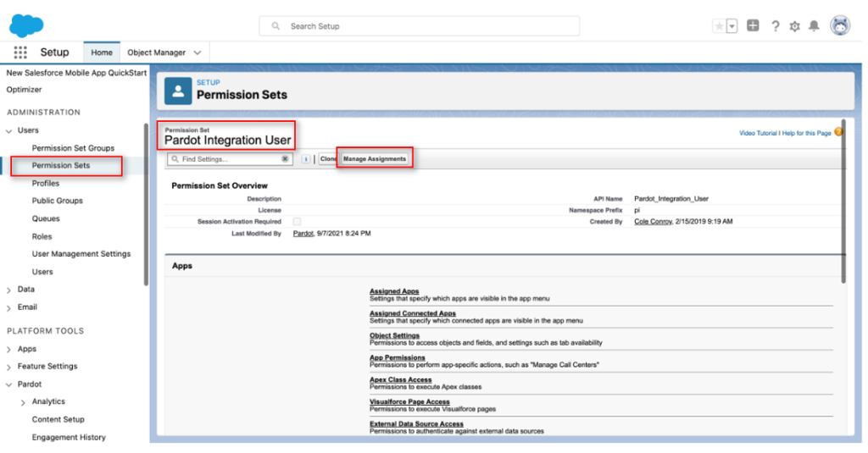Click the user avatar icon

point(840,25)
